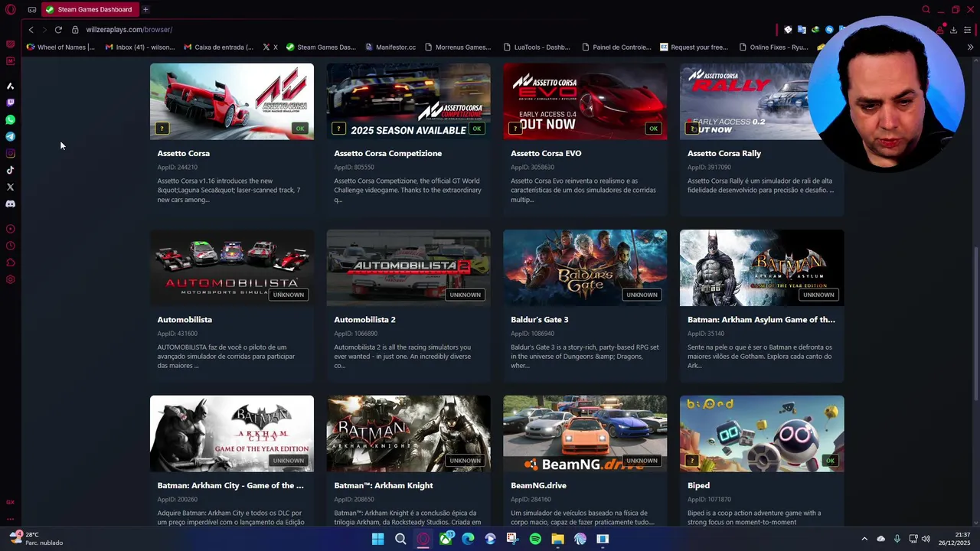The width and height of the screenshot is (980, 551).
Task: Open Request your free bookmark
Action: click(694, 47)
